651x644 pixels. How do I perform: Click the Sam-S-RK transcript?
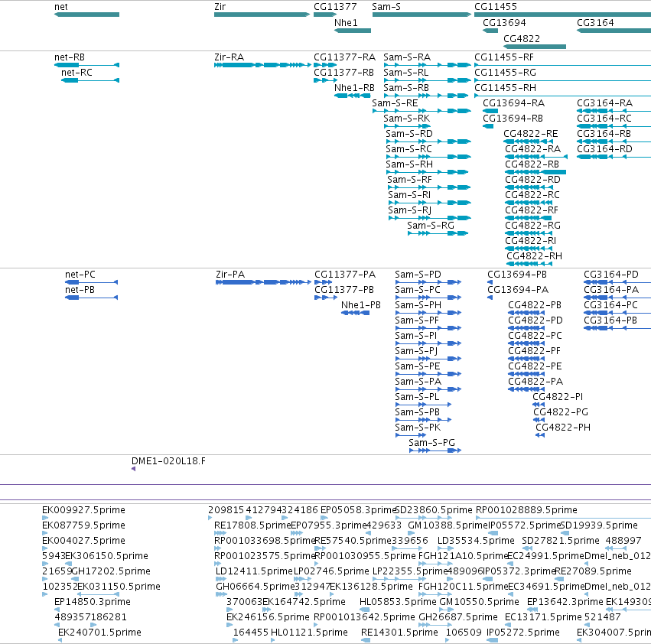pyautogui.click(x=407, y=126)
